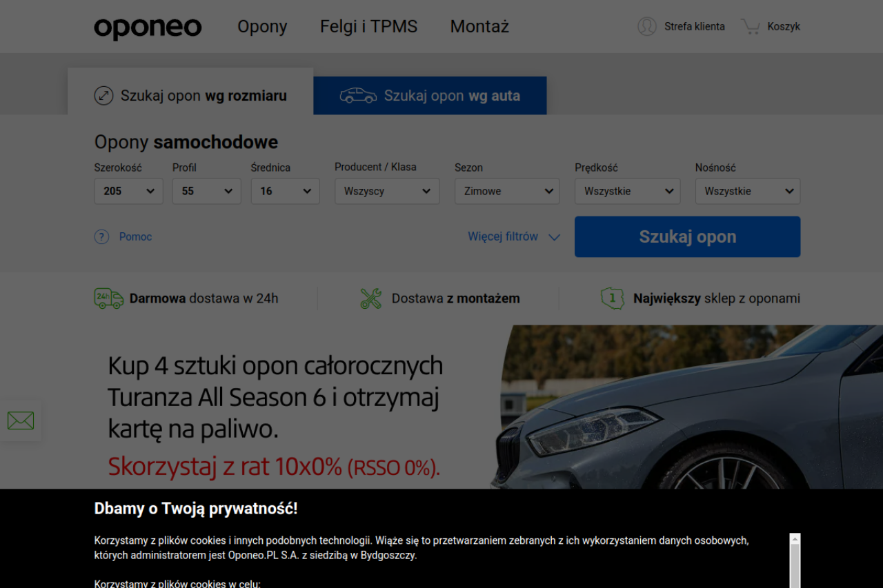The image size is (883, 588).
Task: Expand Więcej filtrów options
Action: [514, 236]
